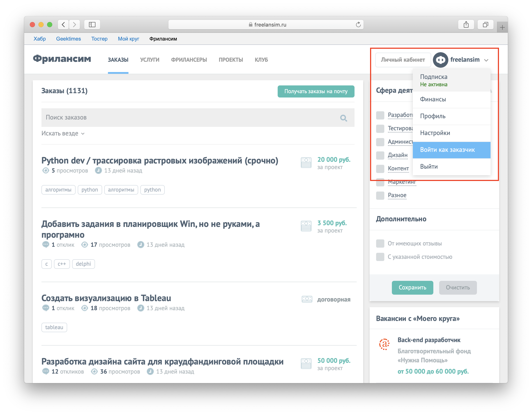Click the freelansim user avatar
The width and height of the screenshot is (532, 415).
click(x=440, y=60)
